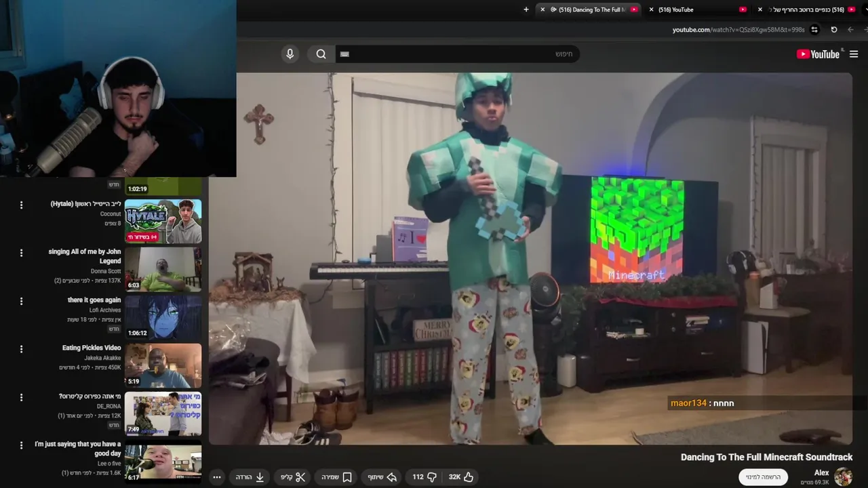The image size is (868, 488).
Task: Open the YouTube hamburger guide menu
Action: pos(854,54)
